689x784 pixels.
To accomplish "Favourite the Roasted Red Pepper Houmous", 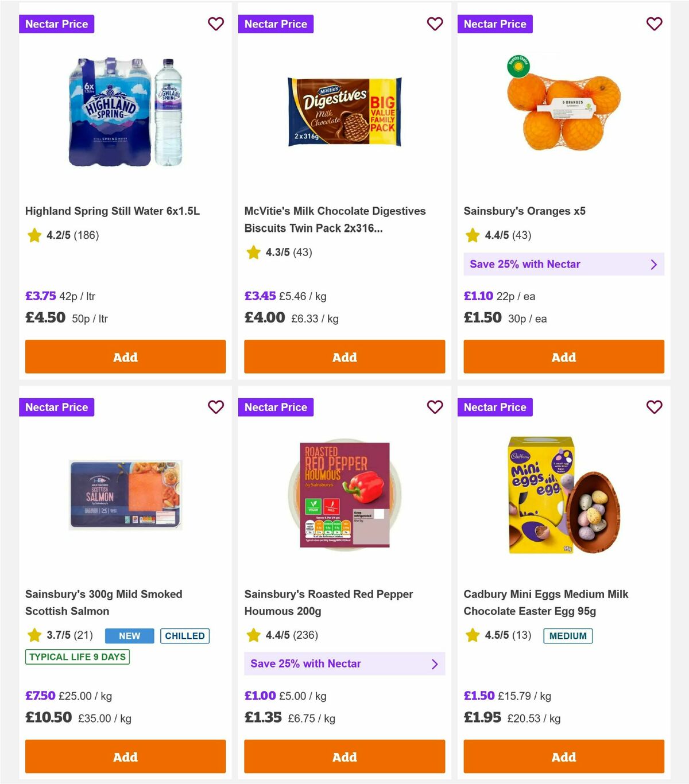I will pyautogui.click(x=435, y=407).
